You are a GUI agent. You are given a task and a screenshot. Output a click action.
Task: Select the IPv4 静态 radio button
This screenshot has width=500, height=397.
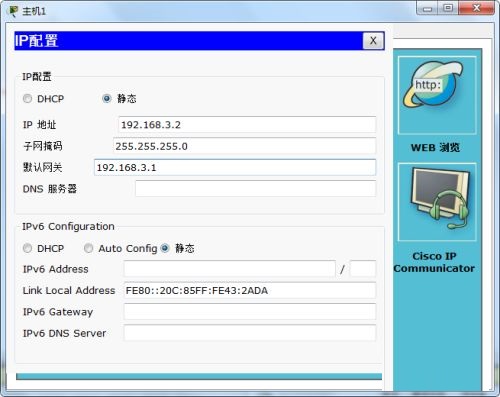pyautogui.click(x=107, y=99)
